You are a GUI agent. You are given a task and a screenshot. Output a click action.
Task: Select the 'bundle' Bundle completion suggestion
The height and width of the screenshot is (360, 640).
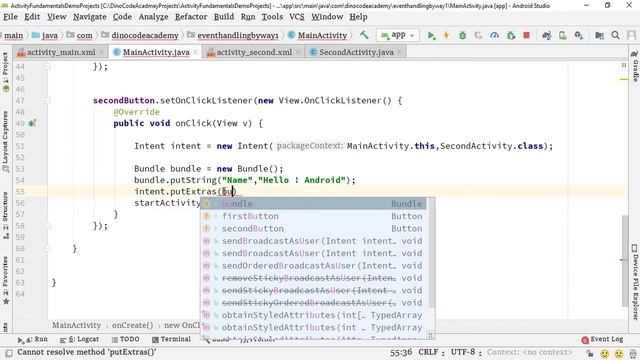pos(313,204)
